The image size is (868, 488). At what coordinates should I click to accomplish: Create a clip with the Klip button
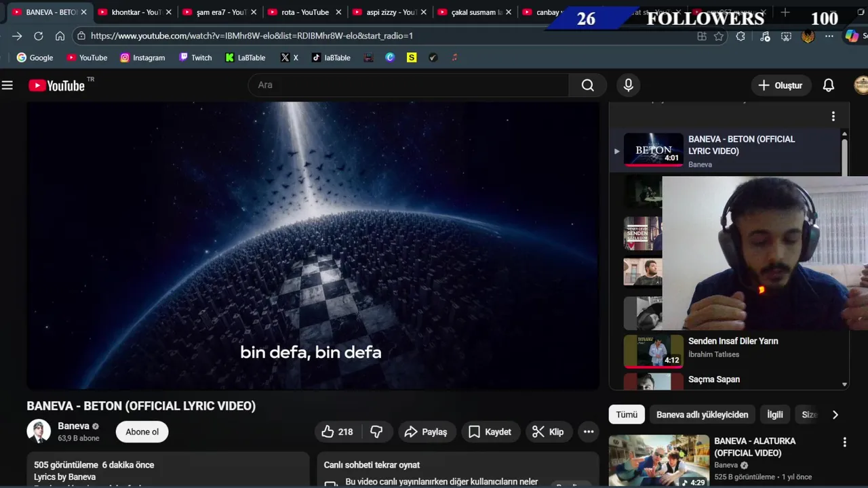coord(548,432)
